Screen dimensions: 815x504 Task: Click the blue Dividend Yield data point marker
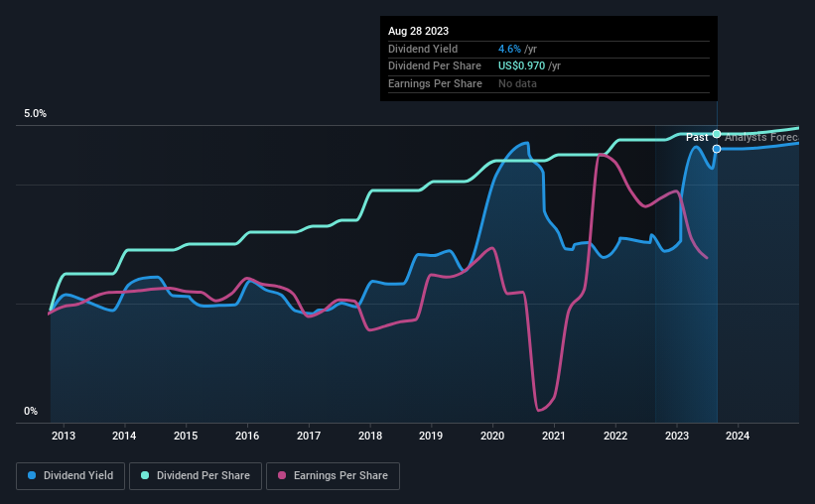pyautogui.click(x=717, y=149)
